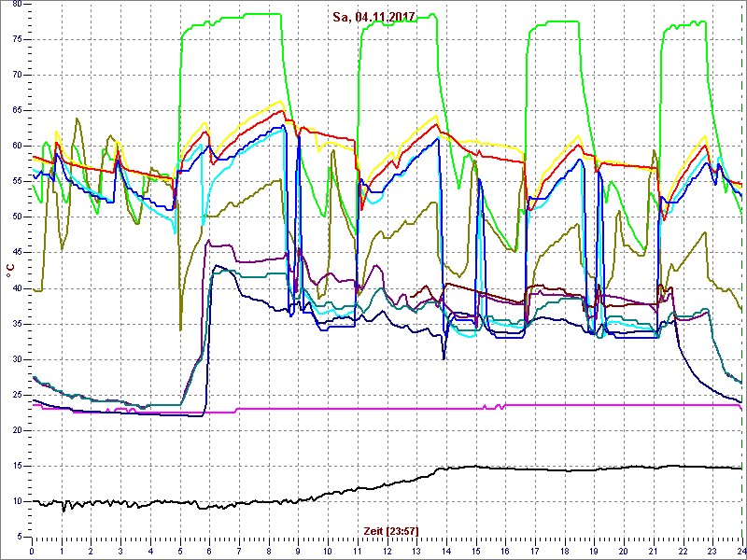
Task: Click the 'Zeit [23:57]' time axis label
Action: (391, 530)
